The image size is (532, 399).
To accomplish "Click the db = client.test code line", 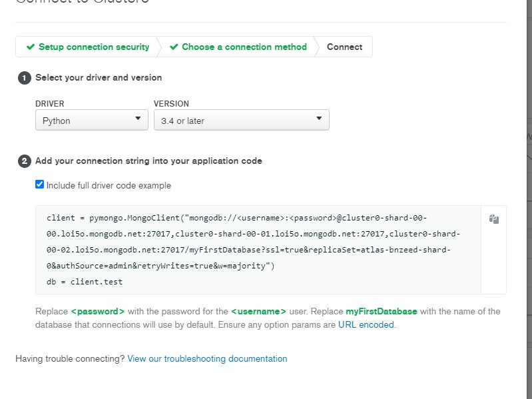I will click(x=85, y=282).
